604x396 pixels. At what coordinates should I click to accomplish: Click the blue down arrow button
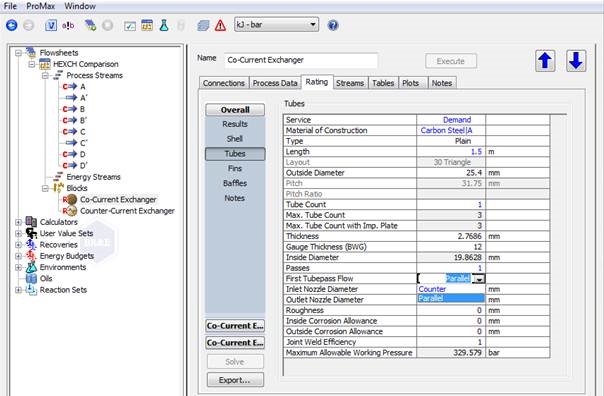coord(576,61)
